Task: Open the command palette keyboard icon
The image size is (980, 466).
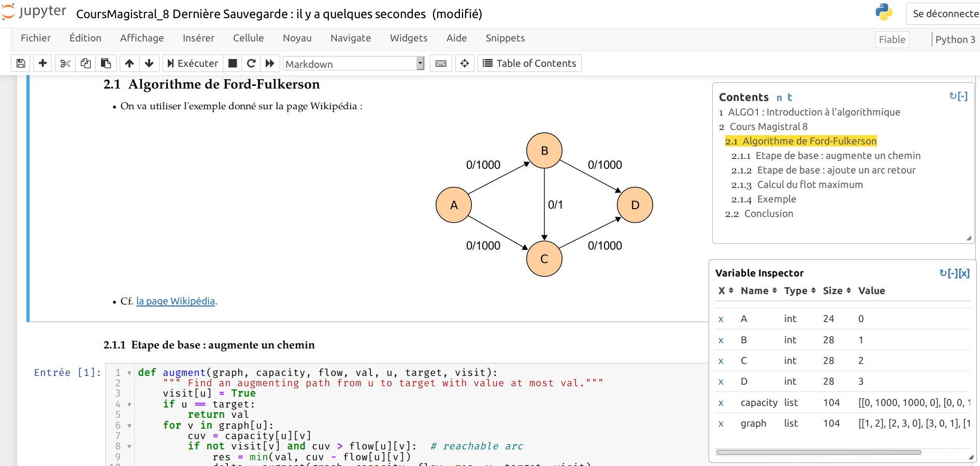Action: (x=441, y=63)
